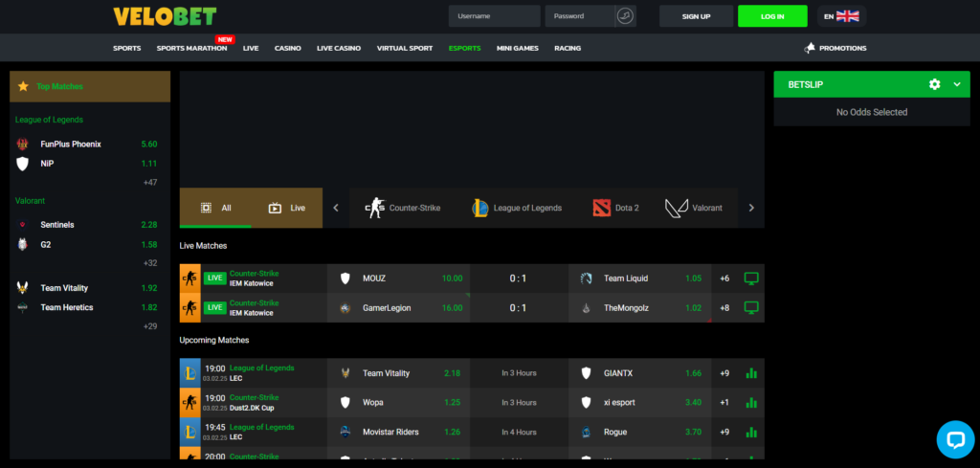Open the EN language selector
Viewport: 980px width, 468px height.
pos(840,16)
